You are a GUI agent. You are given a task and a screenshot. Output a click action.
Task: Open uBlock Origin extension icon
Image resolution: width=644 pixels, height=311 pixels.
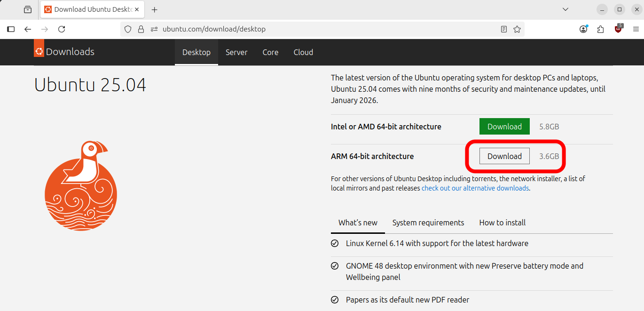[x=618, y=28]
